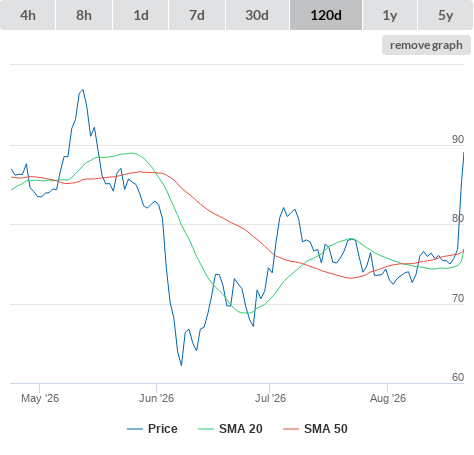Open the 7d range view
This screenshot has width=474, height=455.
click(x=197, y=15)
